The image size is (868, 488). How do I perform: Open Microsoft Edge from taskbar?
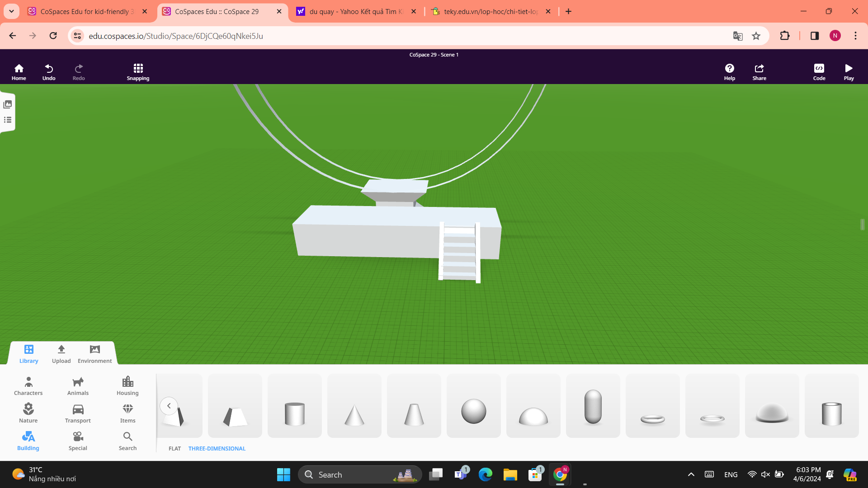486,474
